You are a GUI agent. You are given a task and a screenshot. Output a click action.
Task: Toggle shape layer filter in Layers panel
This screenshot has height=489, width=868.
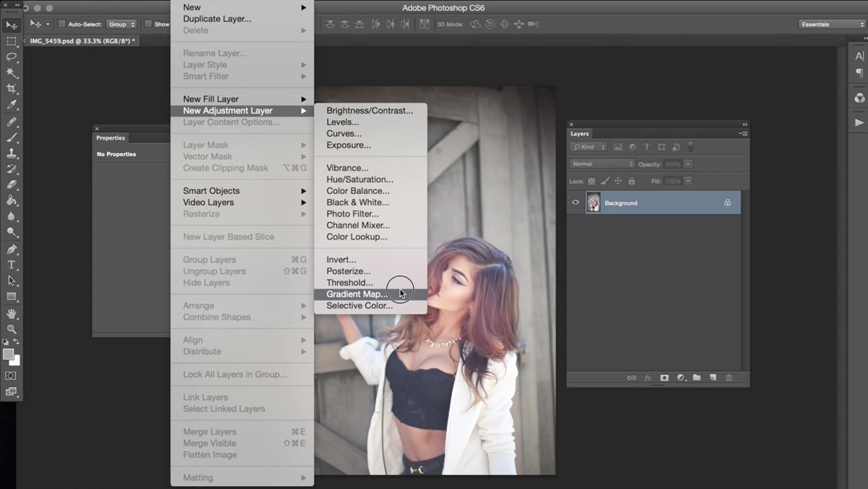(661, 147)
